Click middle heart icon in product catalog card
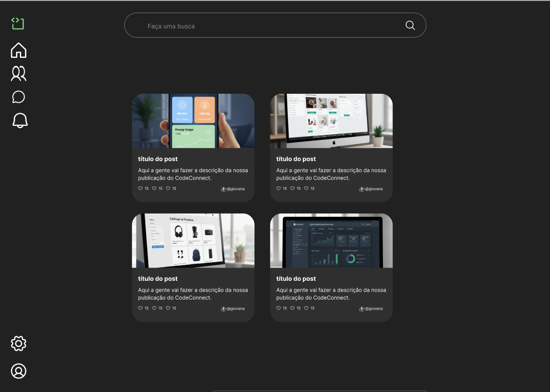The image size is (550, 392). [154, 308]
